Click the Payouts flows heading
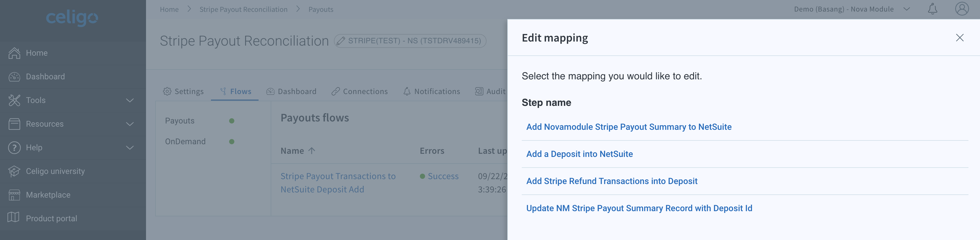Viewport: 980px width, 240px height. [x=315, y=118]
